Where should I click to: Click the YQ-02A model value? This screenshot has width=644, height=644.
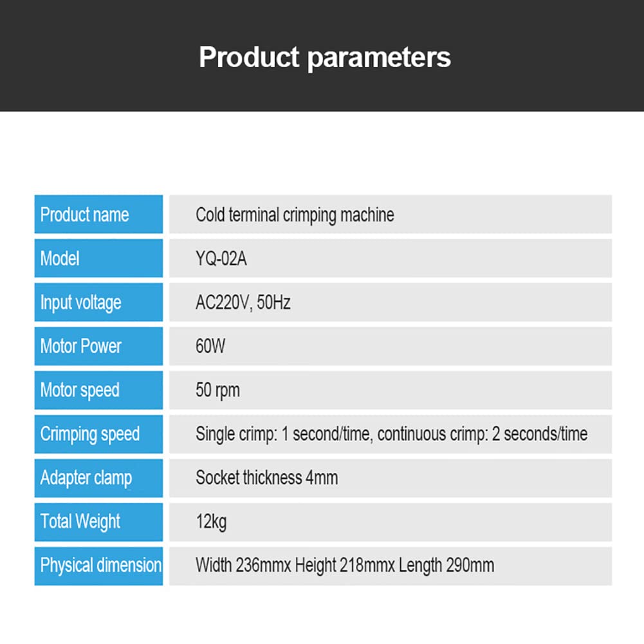coord(221,259)
